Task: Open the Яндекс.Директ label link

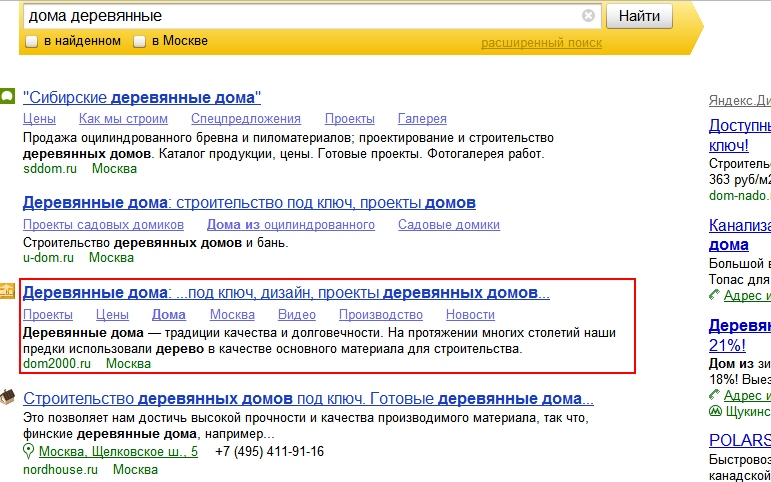Action: (740, 101)
